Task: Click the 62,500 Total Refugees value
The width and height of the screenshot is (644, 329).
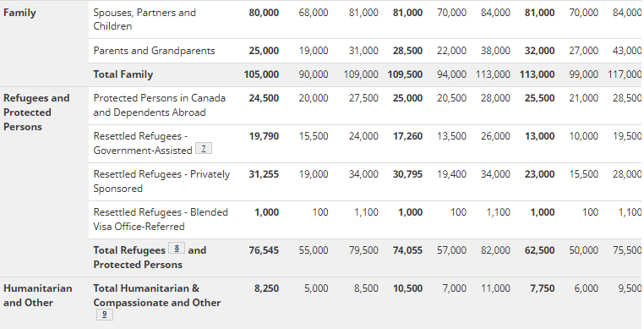Action: pos(540,250)
